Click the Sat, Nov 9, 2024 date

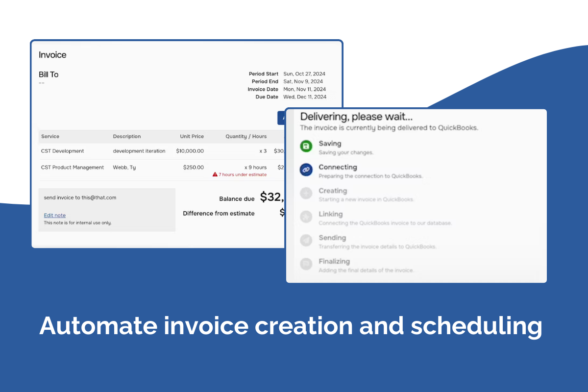coord(303,81)
